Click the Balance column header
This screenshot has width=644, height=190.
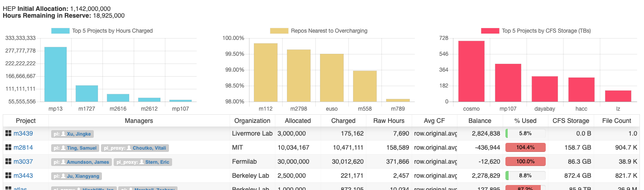[480, 121]
